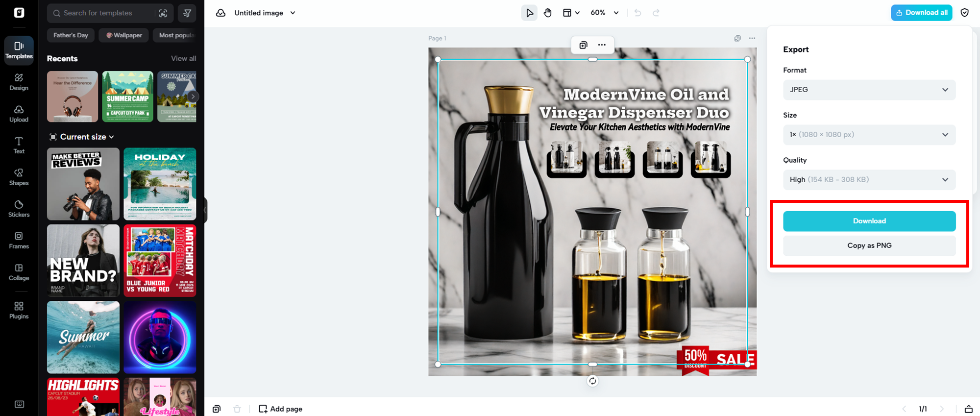
Task: Expand the Quality High dropdown
Action: [x=869, y=180]
